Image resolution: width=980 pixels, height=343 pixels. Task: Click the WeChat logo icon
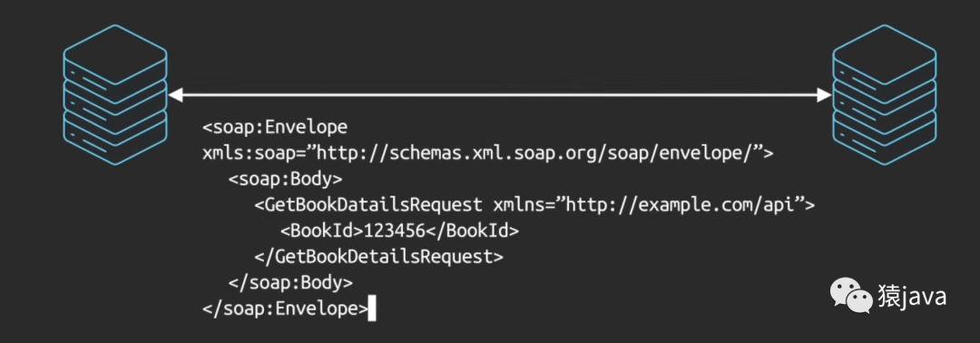coord(850,296)
